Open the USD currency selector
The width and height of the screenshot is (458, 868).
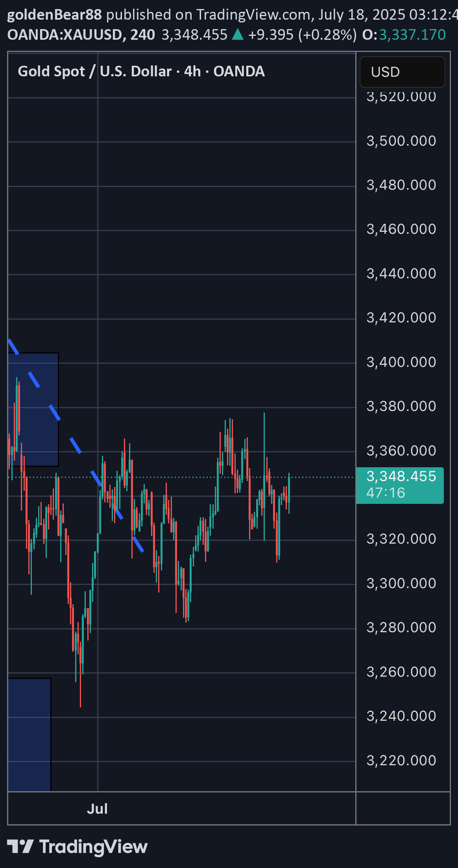point(402,72)
